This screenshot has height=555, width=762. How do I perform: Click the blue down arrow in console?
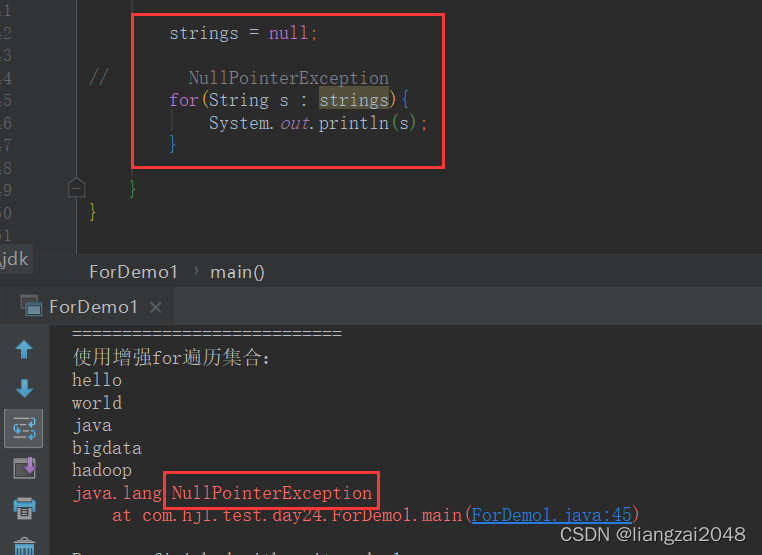(24, 388)
